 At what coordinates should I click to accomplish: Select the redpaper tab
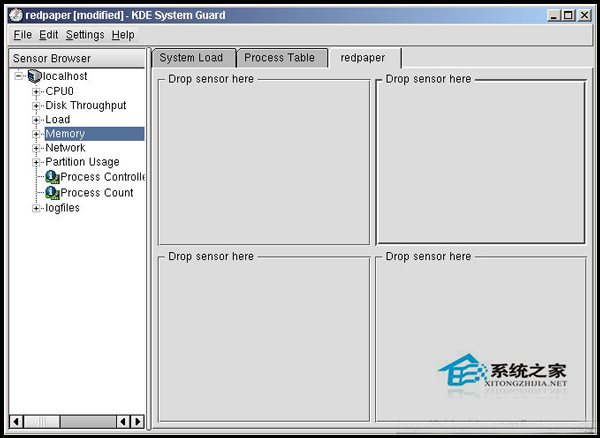click(x=365, y=58)
